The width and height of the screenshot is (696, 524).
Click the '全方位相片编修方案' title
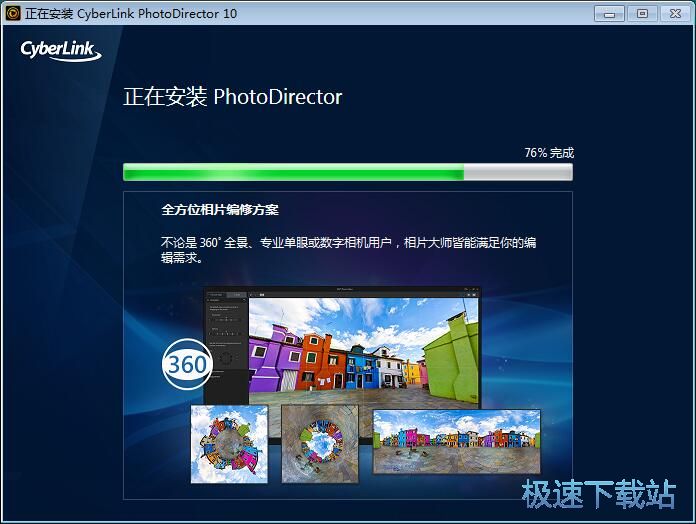[x=220, y=209]
